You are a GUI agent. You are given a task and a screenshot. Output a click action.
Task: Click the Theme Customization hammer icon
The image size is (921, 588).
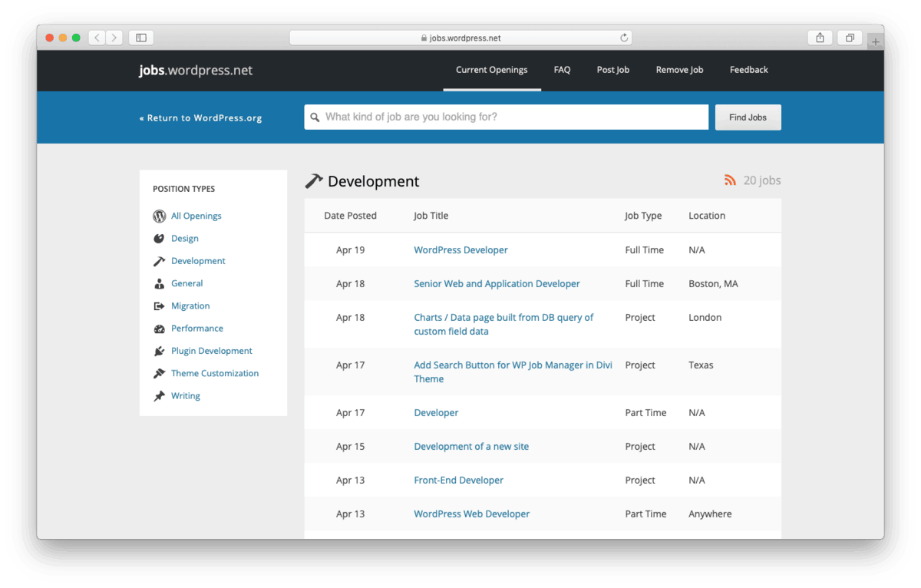click(160, 373)
